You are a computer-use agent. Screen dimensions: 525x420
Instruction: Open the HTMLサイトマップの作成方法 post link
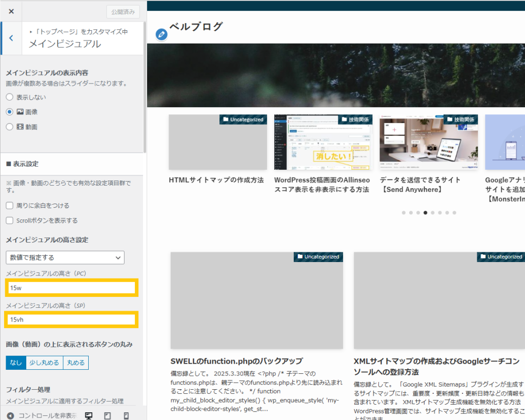(x=216, y=180)
